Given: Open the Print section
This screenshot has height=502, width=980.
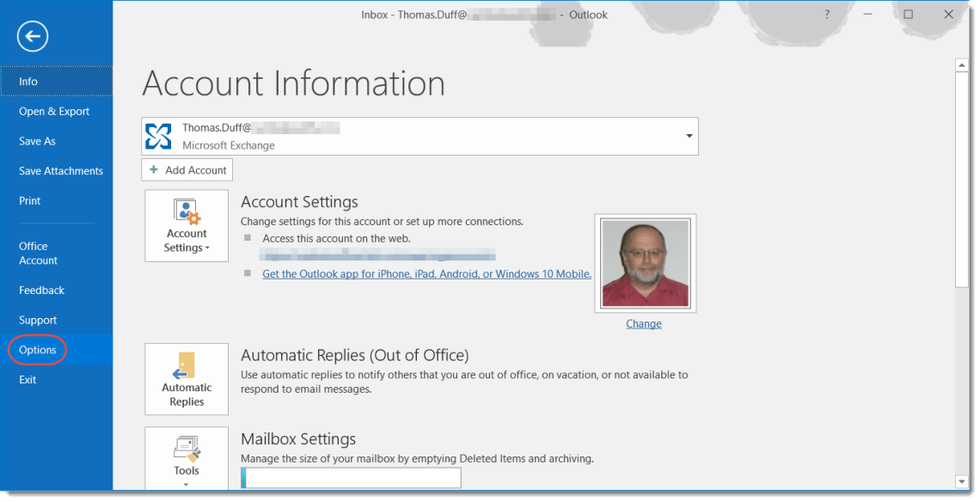Looking at the screenshot, I should point(29,200).
